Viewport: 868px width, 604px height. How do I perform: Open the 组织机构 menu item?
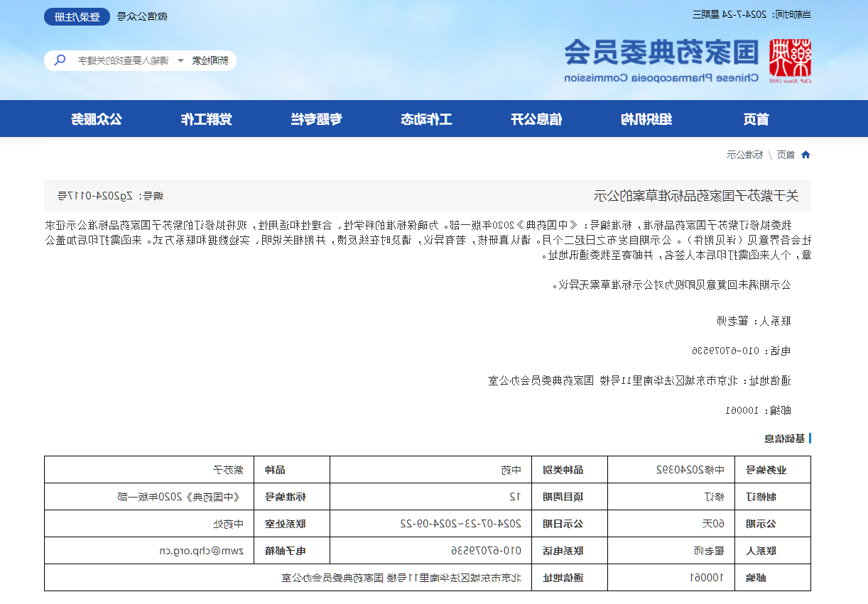[x=646, y=119]
